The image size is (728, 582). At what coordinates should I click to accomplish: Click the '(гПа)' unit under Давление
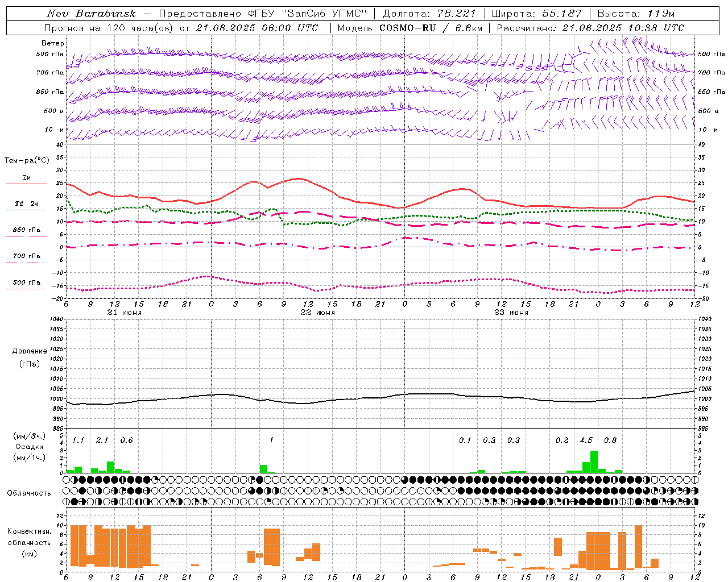tap(30, 364)
